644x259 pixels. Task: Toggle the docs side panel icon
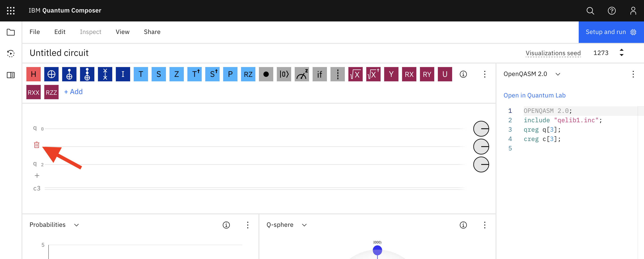click(11, 75)
